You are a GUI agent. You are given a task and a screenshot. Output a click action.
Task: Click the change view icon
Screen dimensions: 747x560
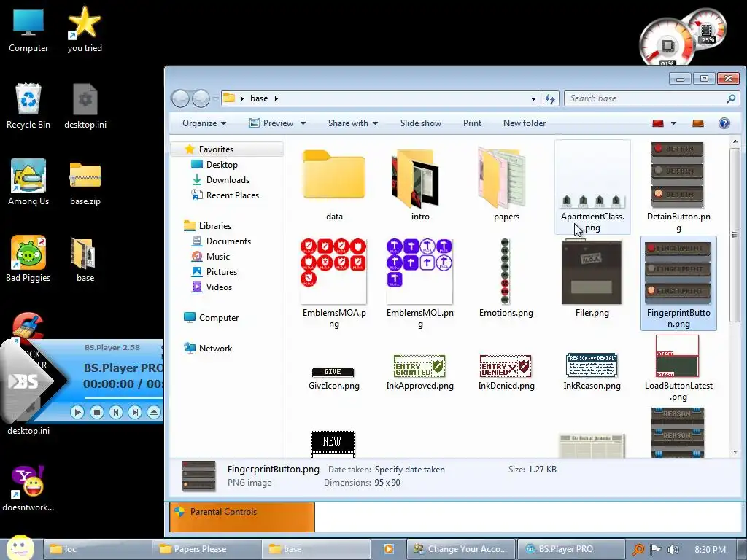658,123
